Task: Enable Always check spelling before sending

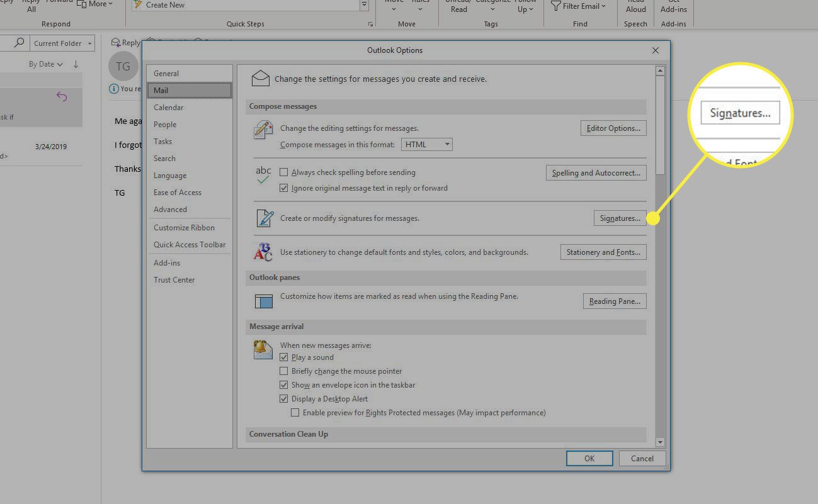Action: click(284, 172)
